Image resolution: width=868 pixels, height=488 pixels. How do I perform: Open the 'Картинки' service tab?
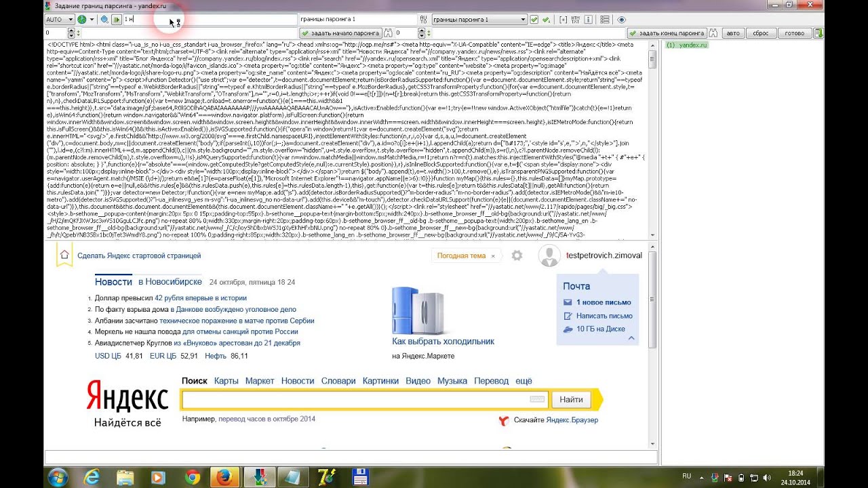pyautogui.click(x=380, y=381)
